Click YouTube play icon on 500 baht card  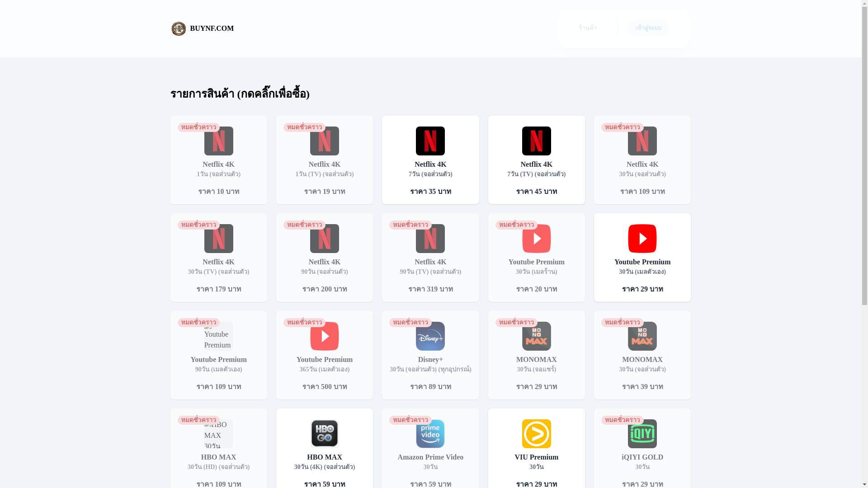pos(325,336)
